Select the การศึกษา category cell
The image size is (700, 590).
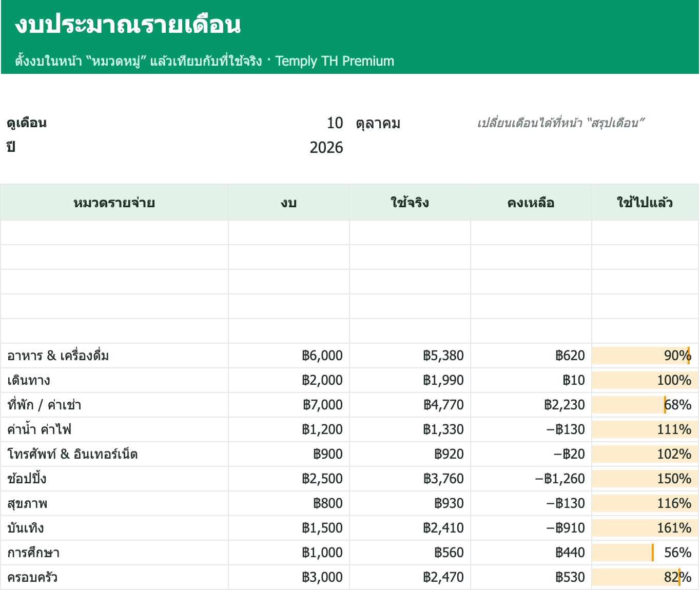(x=114, y=553)
